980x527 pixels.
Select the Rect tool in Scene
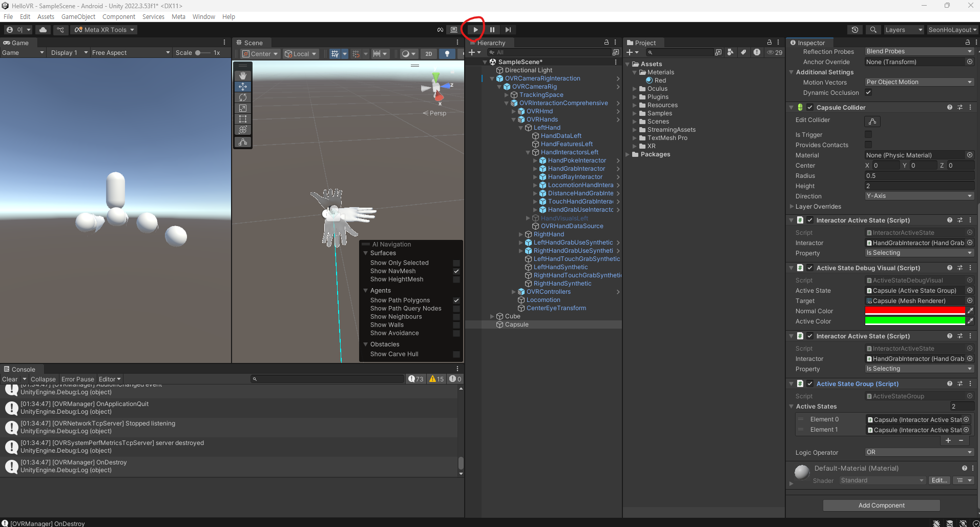(x=243, y=119)
